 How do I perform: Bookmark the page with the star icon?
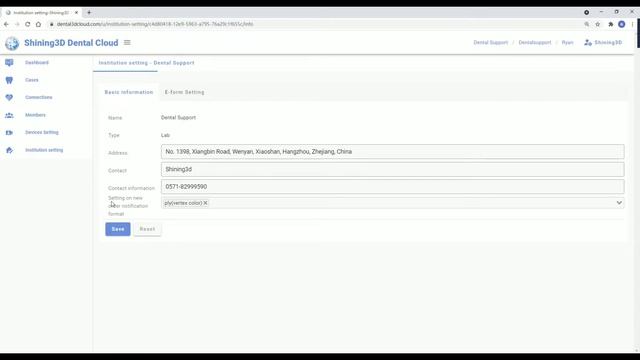pyautogui.click(x=598, y=24)
